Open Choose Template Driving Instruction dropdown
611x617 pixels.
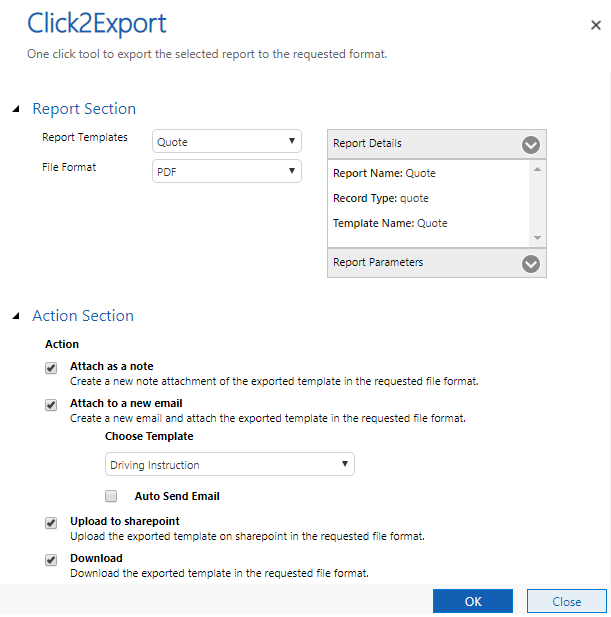pyautogui.click(x=230, y=464)
